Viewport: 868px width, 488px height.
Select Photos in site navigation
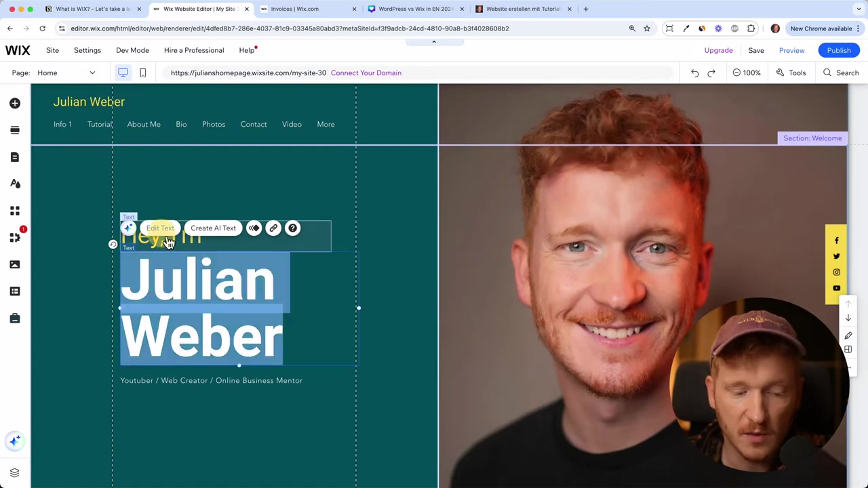(x=214, y=124)
